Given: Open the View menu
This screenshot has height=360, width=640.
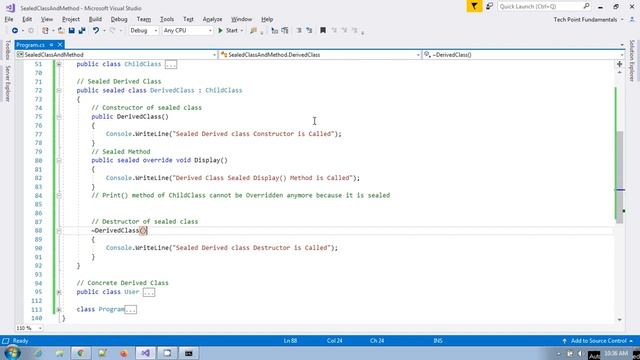Looking at the screenshot, I should [x=47, y=19].
